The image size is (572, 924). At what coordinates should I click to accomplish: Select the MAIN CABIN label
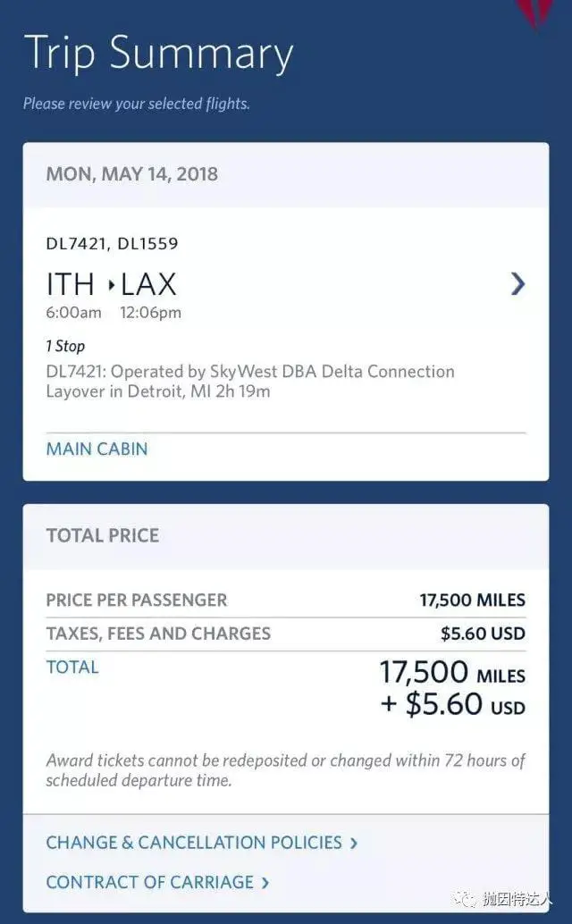[97, 449]
